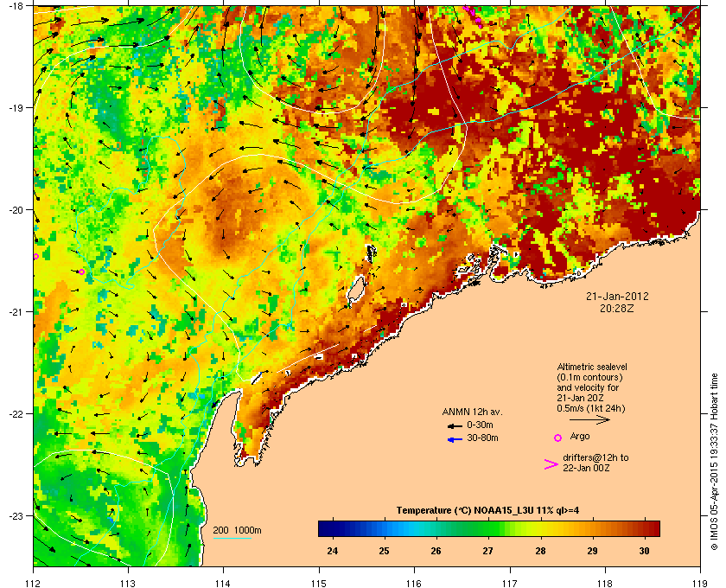The width and height of the screenshot is (726, 588).
Task: Click the colorbar tick label 26
Action: 436,551
